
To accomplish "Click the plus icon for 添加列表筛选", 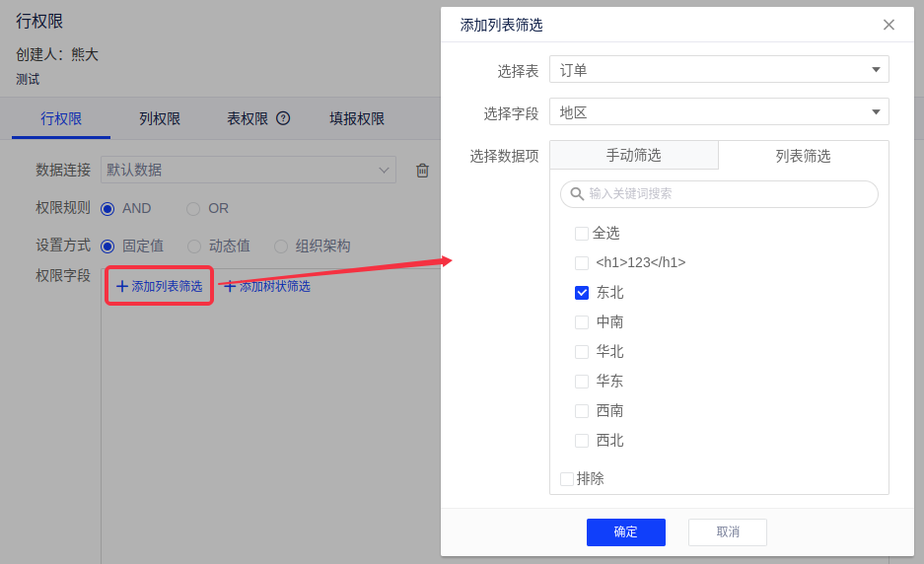I will [x=122, y=286].
